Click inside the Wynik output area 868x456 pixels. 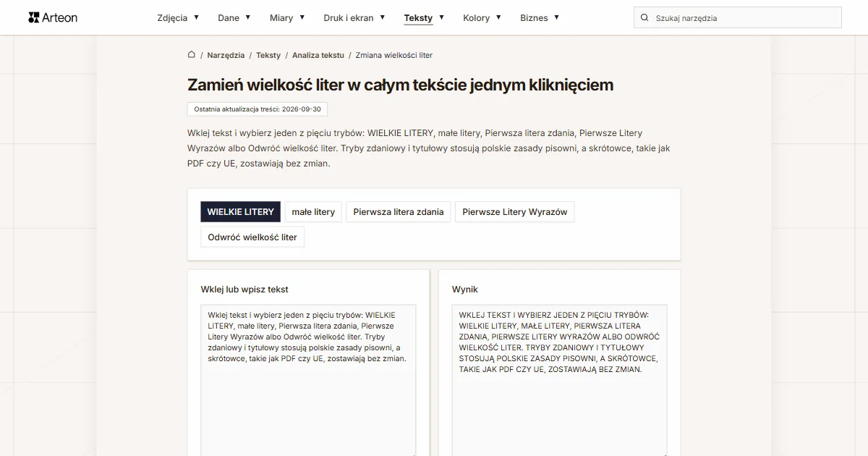(x=560, y=380)
